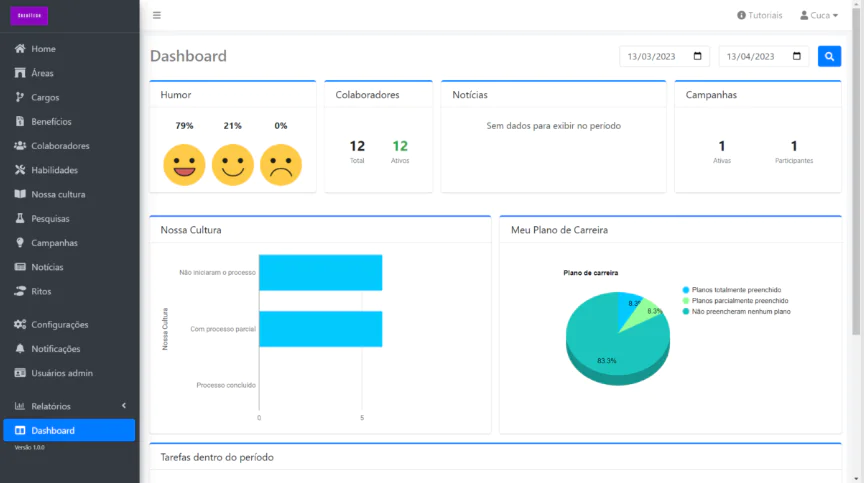Click the happy laughing emoji face

(x=184, y=165)
